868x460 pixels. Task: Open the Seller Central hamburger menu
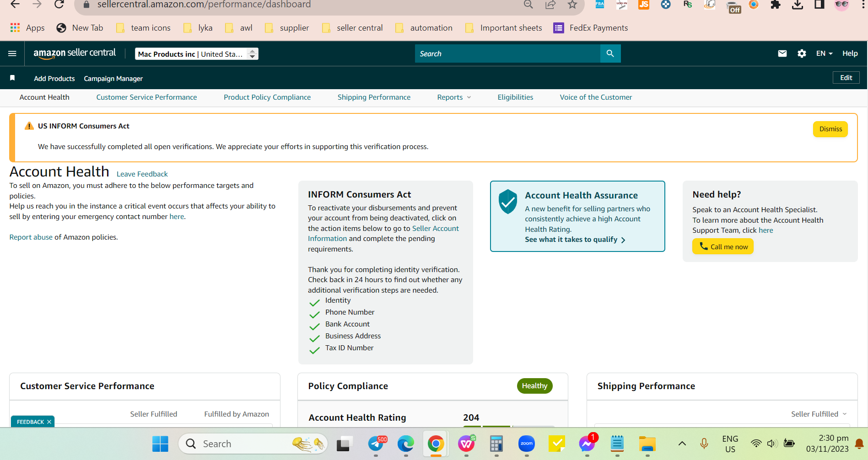pos(12,53)
